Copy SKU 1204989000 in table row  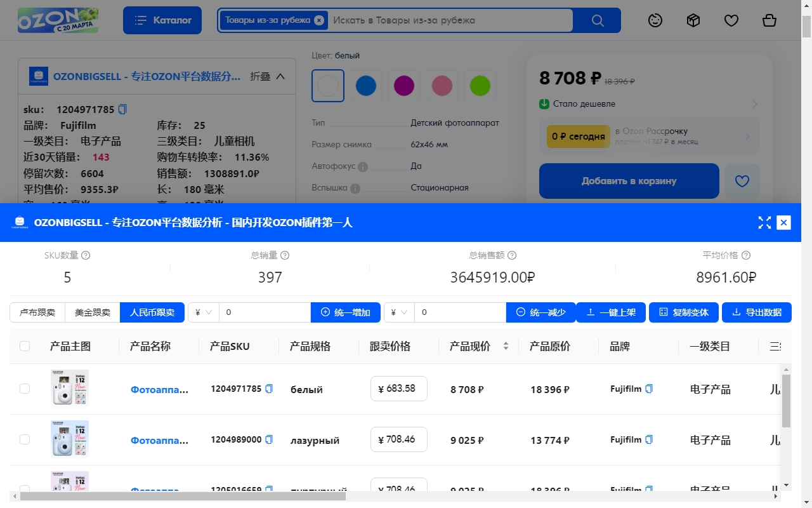(269, 439)
